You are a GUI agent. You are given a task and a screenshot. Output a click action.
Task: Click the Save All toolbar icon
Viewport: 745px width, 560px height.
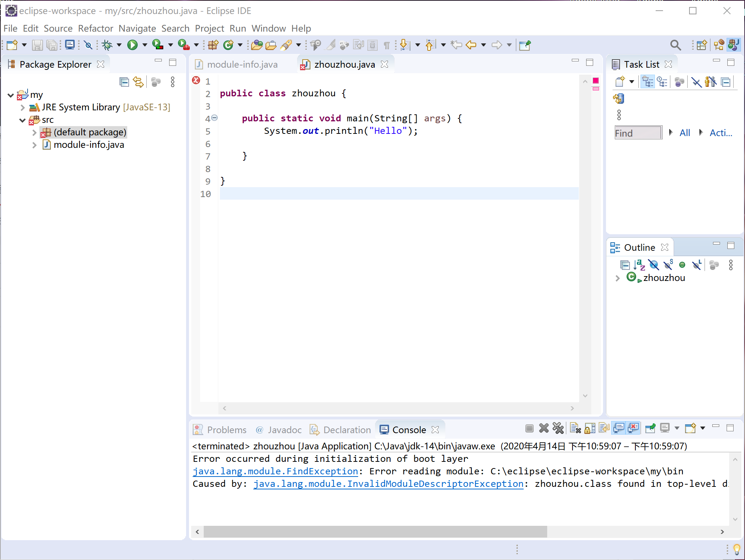tap(53, 45)
